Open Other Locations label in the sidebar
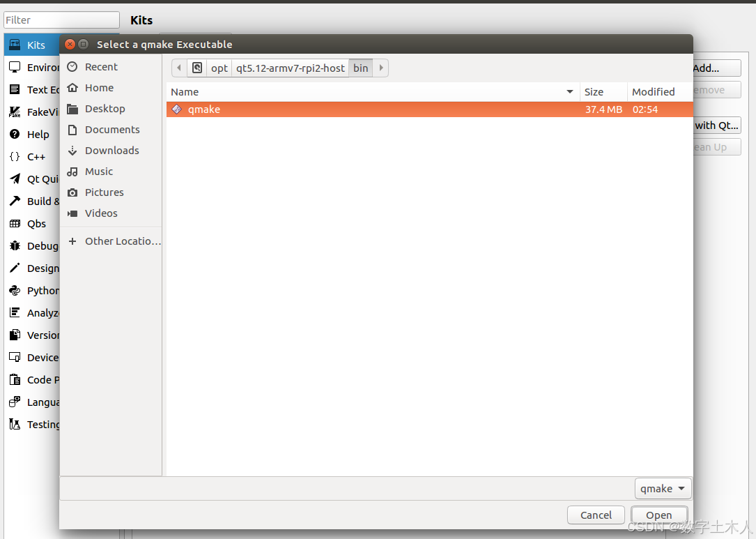This screenshot has height=539, width=756. pyautogui.click(x=123, y=241)
